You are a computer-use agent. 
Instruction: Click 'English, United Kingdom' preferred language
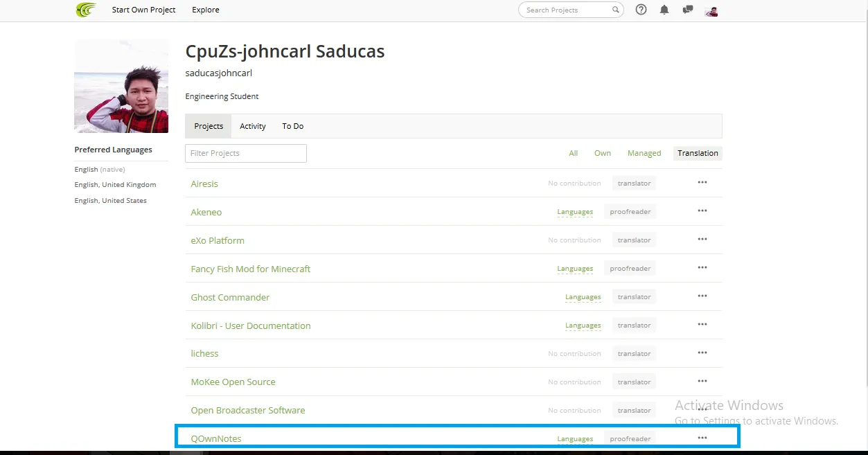115,185
